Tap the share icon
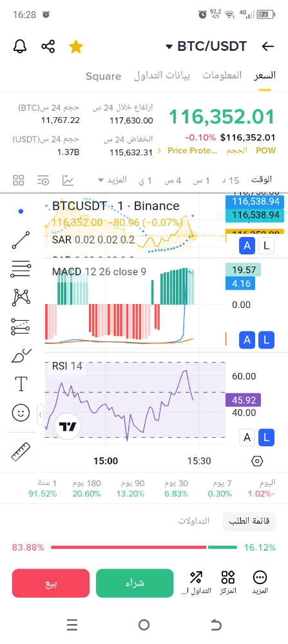This screenshot has height=644, width=288. click(x=48, y=46)
